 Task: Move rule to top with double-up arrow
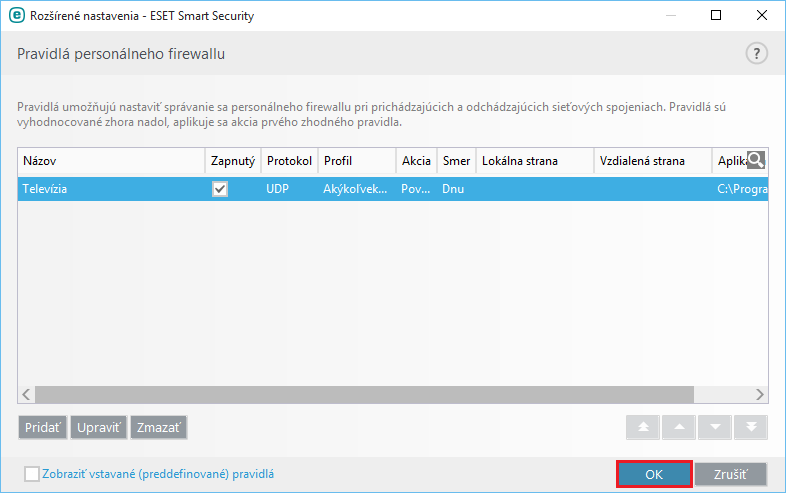pos(642,427)
